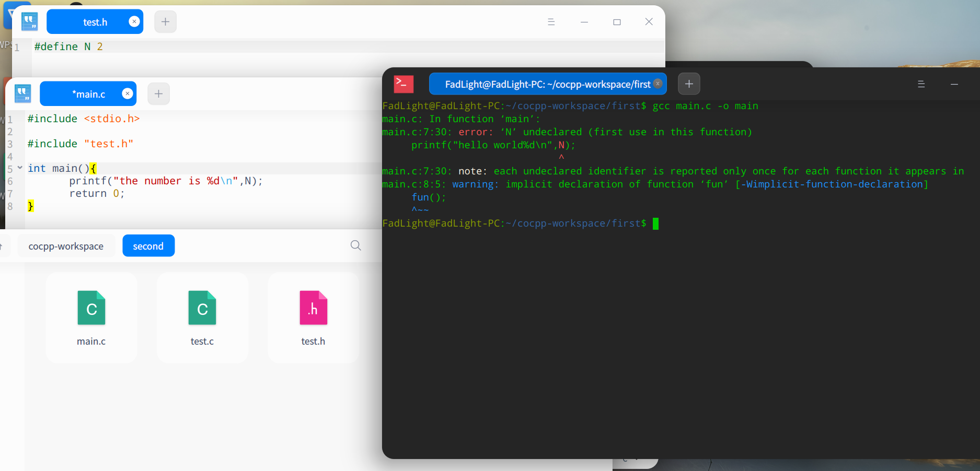Screen dimensions: 980x471
Task: Add new tab in test.h editor window
Action: coord(165,21)
